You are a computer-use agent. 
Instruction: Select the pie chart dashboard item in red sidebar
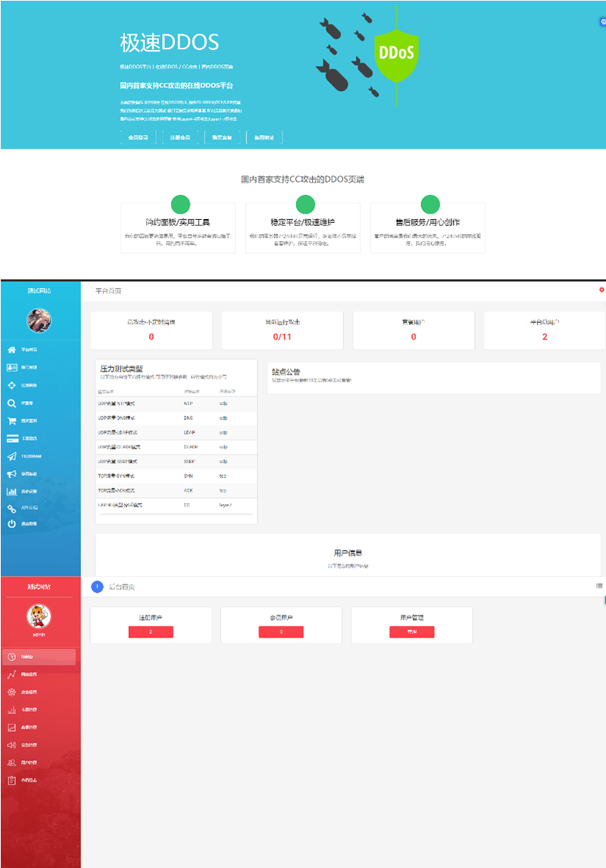[11, 656]
